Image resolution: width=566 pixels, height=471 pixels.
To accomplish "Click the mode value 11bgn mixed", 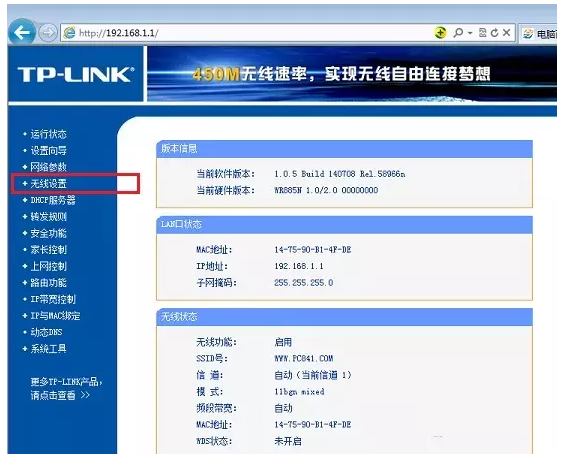I will (x=299, y=392).
